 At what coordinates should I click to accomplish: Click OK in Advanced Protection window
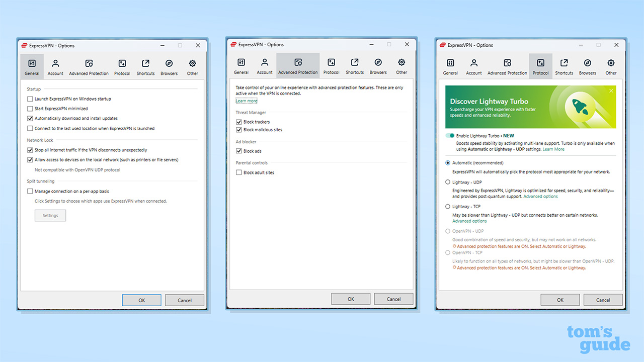click(x=351, y=299)
